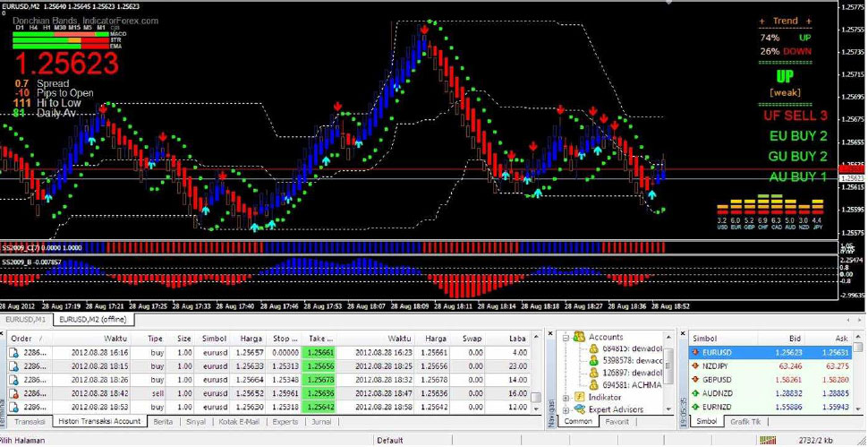Open the Experts tab
The width and height of the screenshot is (868, 447).
285,422
